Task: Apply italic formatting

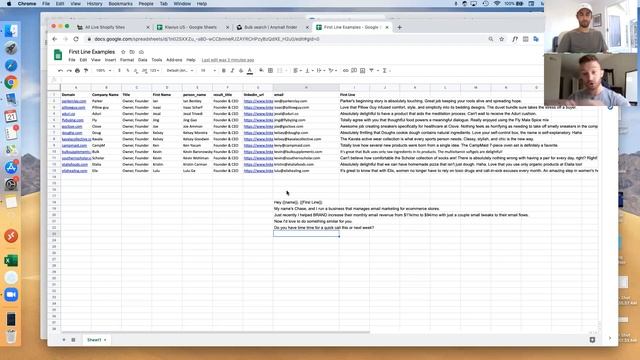Action: click(232, 71)
